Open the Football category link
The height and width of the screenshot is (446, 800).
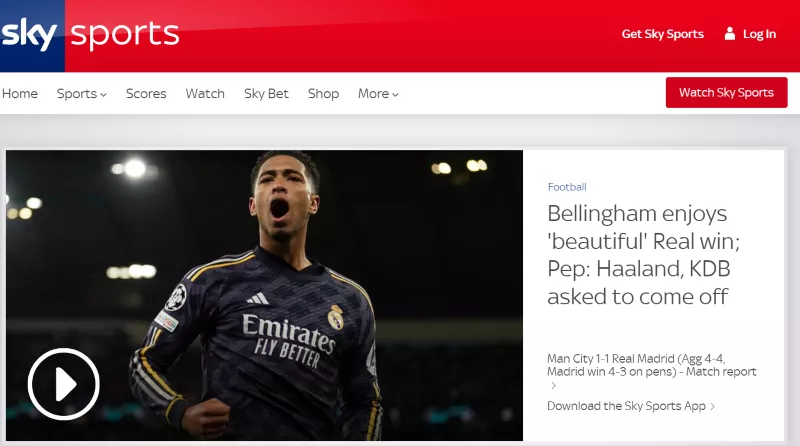point(567,187)
